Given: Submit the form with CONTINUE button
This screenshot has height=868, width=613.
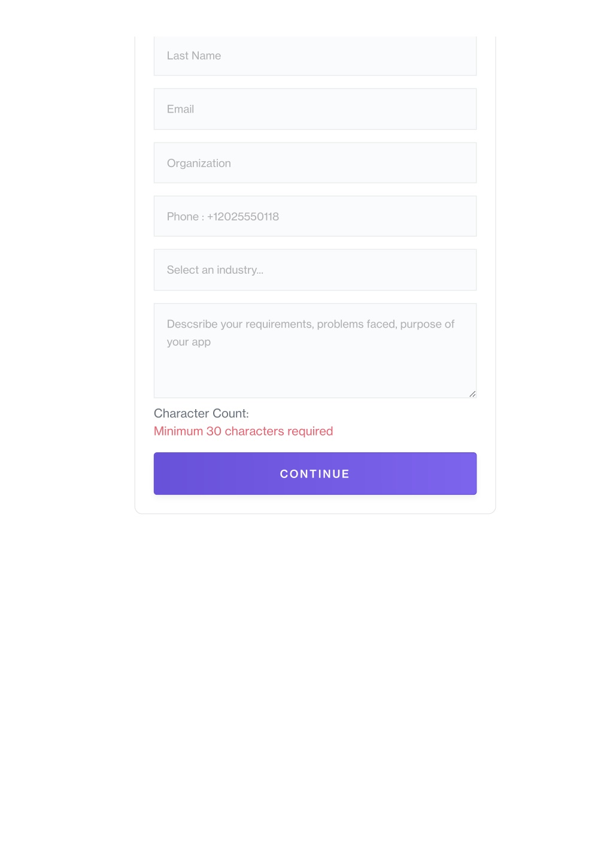Looking at the screenshot, I should point(315,474).
